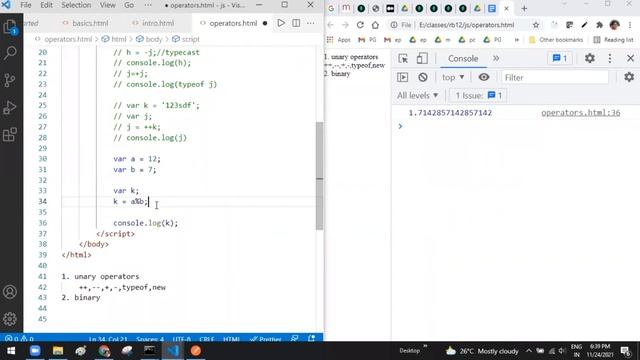This screenshot has height=360, width=640.
Task: Open console settings gear beside the filter
Action: point(629,77)
